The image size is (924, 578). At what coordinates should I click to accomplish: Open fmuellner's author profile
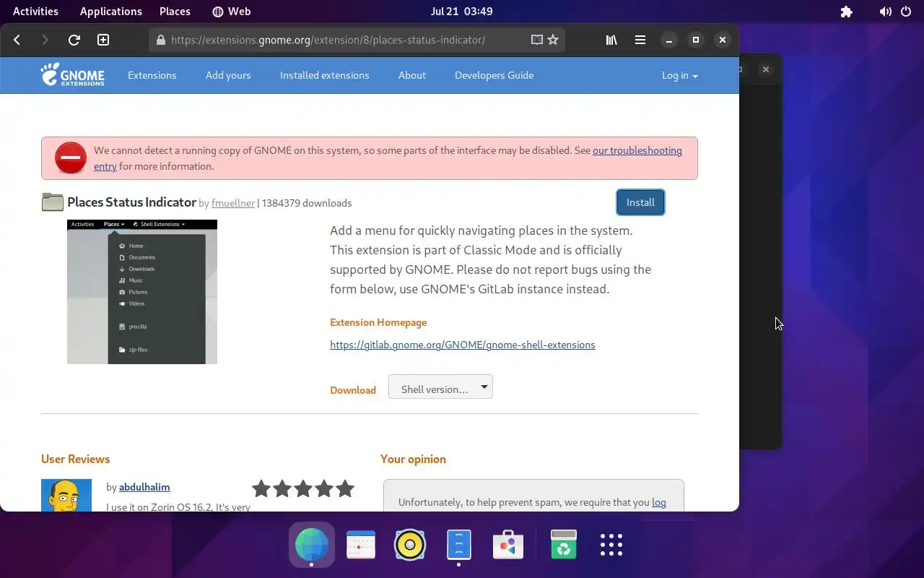233,203
